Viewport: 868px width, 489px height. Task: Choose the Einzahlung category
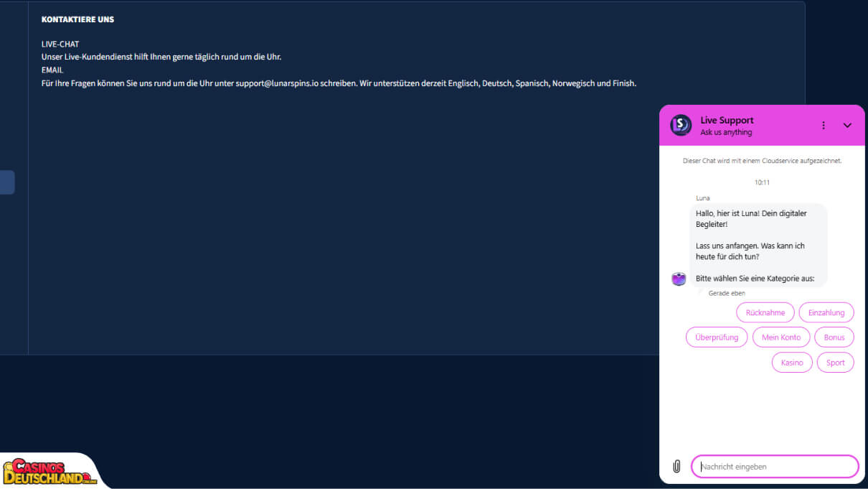point(826,312)
